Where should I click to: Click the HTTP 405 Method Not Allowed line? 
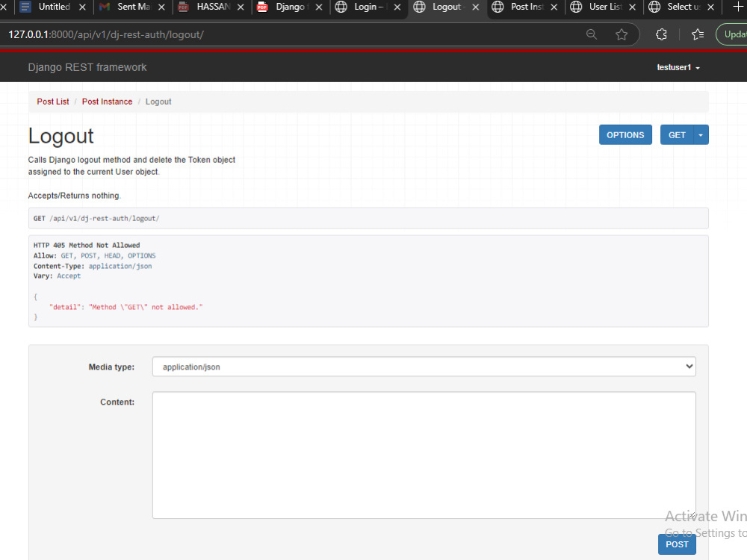pos(87,245)
